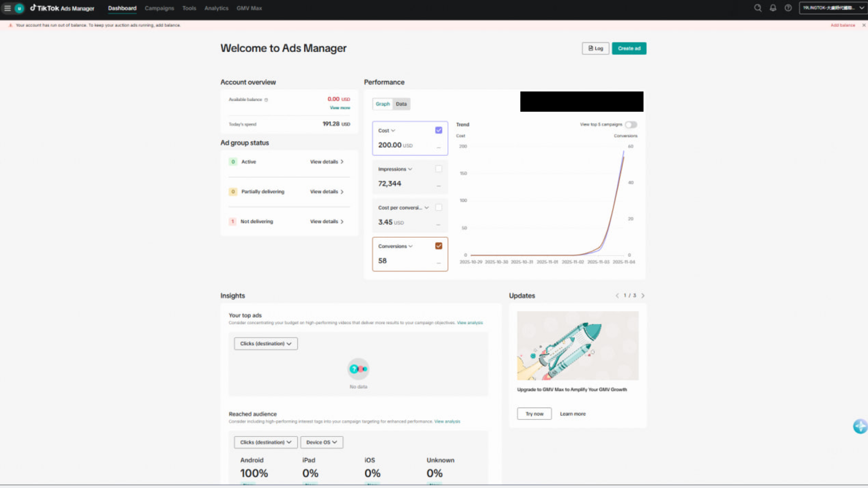Open the hamburger navigation menu icon
Screen dimensions: 868x488
click(7, 8)
